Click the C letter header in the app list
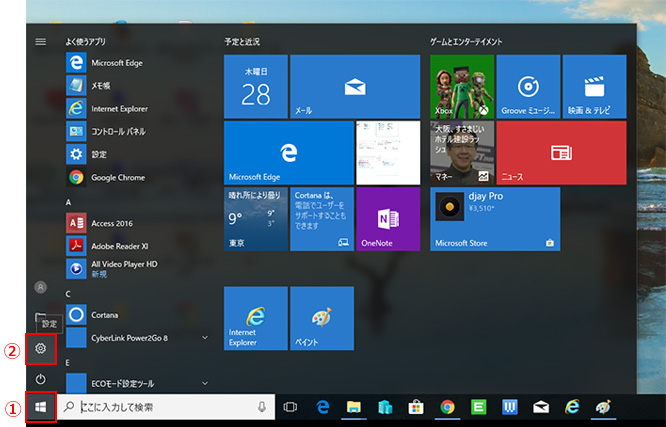This screenshot has height=427, width=666. [x=68, y=294]
